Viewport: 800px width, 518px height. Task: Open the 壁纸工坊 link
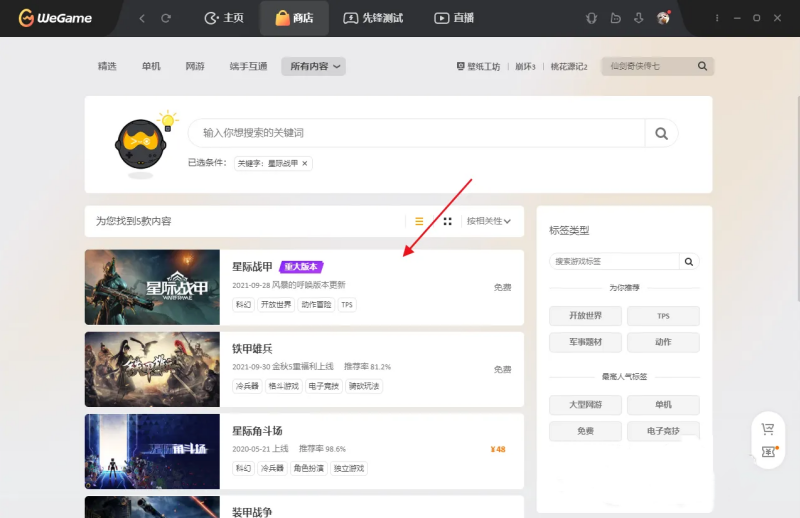(x=479, y=66)
